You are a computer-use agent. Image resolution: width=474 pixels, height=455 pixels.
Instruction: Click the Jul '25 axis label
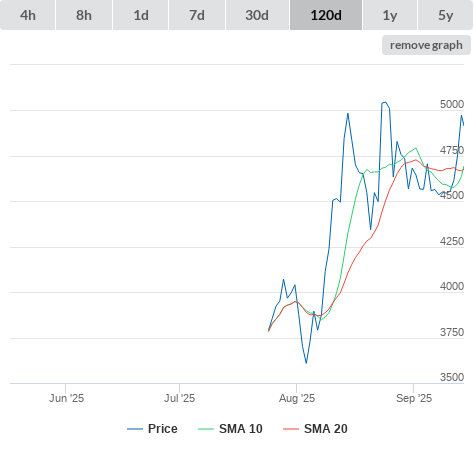coord(179,398)
